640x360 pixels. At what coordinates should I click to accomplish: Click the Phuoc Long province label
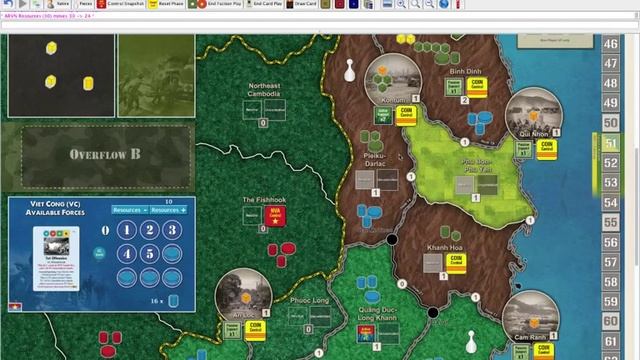point(309,300)
